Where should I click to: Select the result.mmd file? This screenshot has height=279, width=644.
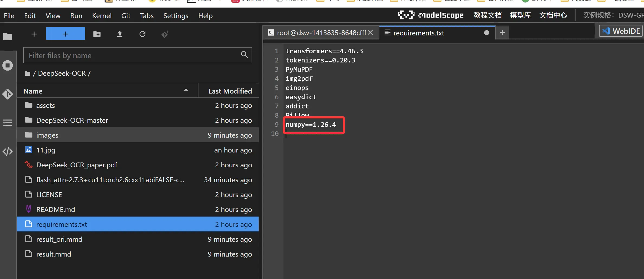point(138,254)
